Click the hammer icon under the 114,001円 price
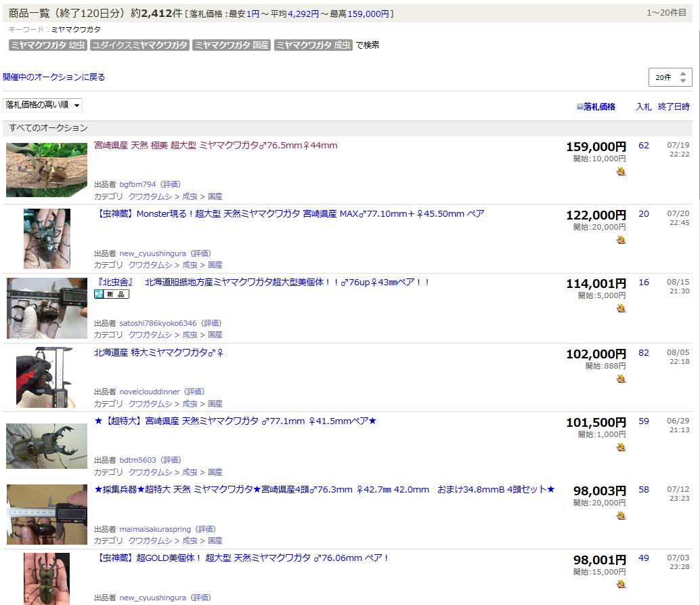Image resolution: width=700 pixels, height=605 pixels. coord(621,308)
